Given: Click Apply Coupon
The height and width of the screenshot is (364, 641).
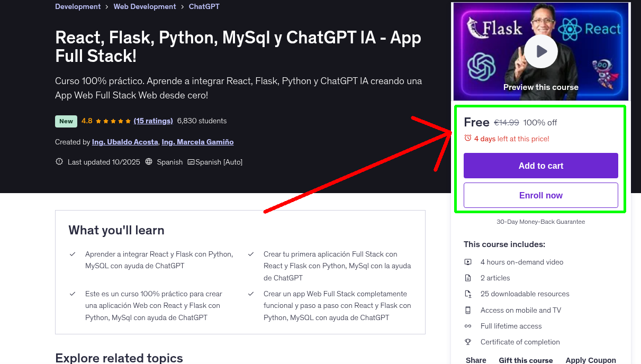Looking at the screenshot, I should click(591, 360).
